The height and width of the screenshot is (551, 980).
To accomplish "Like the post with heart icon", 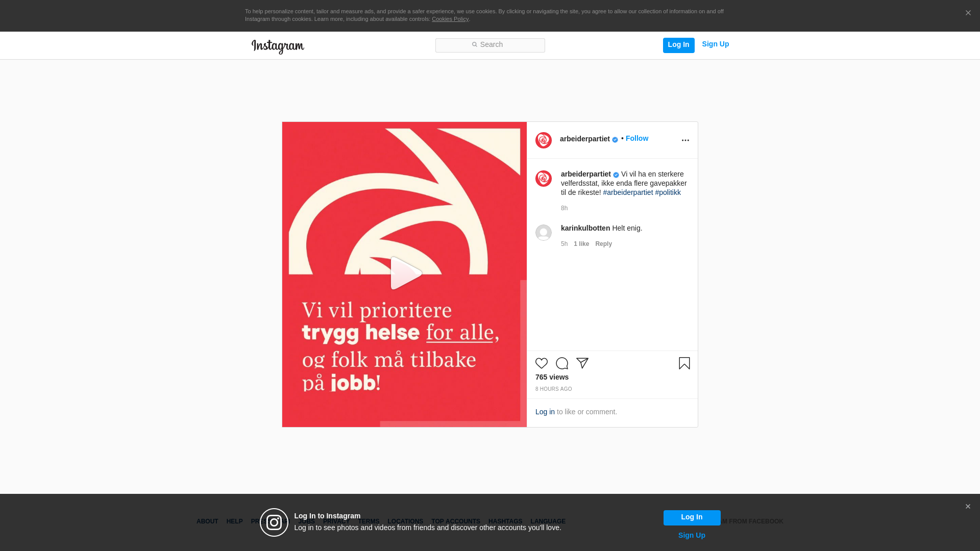I will pos(542,363).
